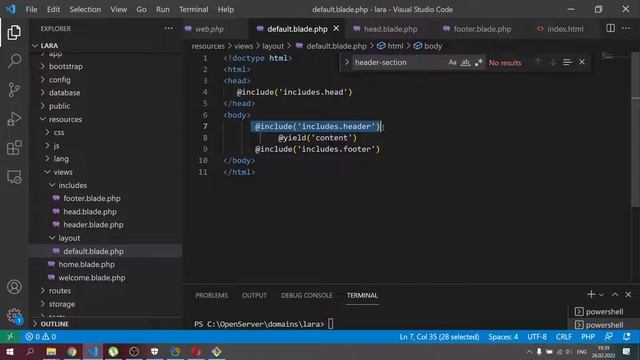Maximize the terminal panel size
The width and height of the screenshot is (640, 360).
(x=615, y=294)
